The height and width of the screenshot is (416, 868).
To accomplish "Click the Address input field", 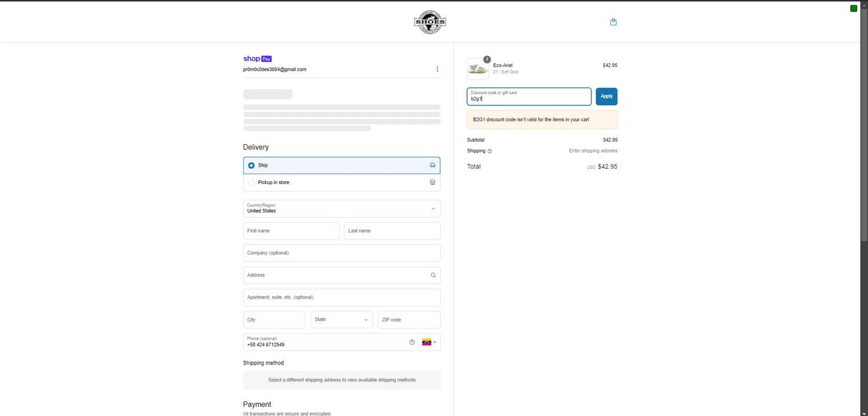I will tap(341, 275).
